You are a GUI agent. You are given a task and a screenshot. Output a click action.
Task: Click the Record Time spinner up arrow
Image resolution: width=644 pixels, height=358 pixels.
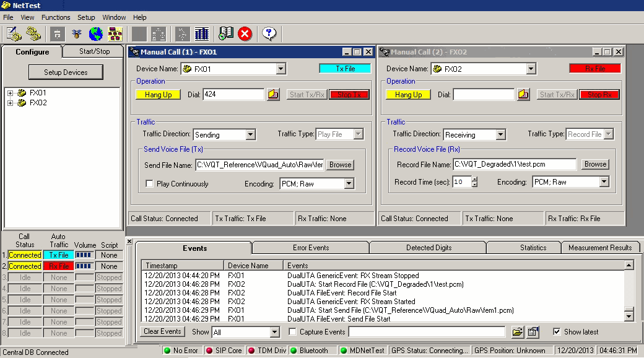coord(474,179)
